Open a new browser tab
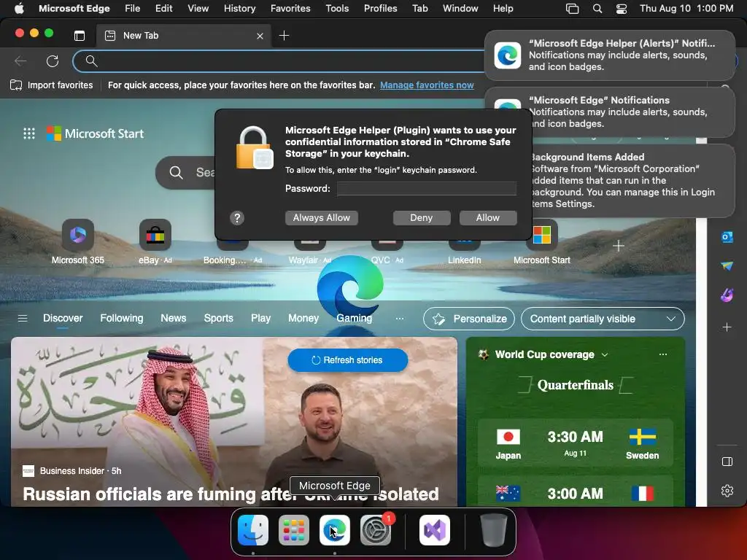Screen dimensions: 747x560 284,36
